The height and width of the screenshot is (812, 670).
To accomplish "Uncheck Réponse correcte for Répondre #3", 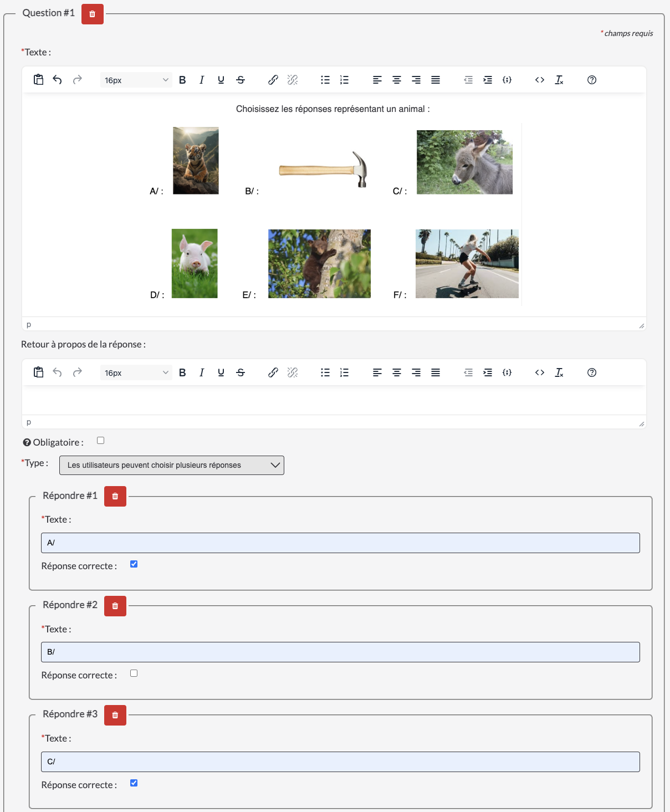I will pyautogui.click(x=134, y=783).
